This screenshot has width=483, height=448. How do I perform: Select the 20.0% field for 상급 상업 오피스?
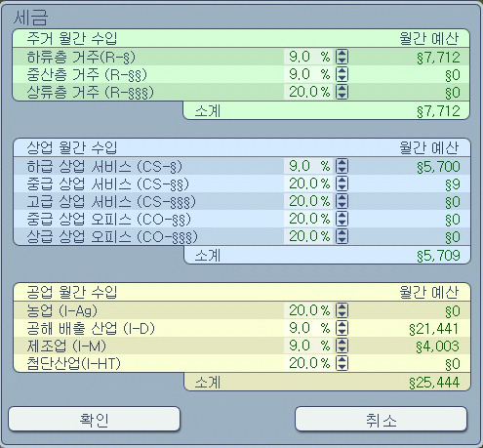(x=309, y=236)
